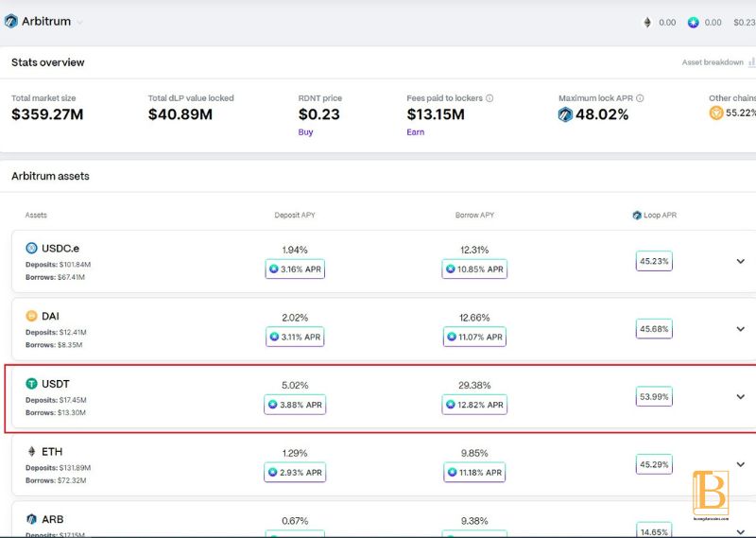Click USDT borrow 12.82% APR badge
This screenshot has width=756, height=538.
coord(474,405)
